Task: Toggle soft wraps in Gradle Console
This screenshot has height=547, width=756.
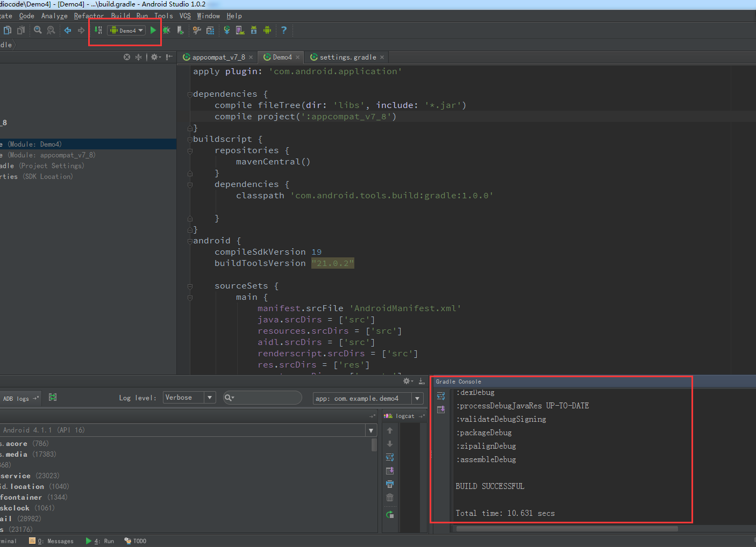Action: pyautogui.click(x=441, y=396)
